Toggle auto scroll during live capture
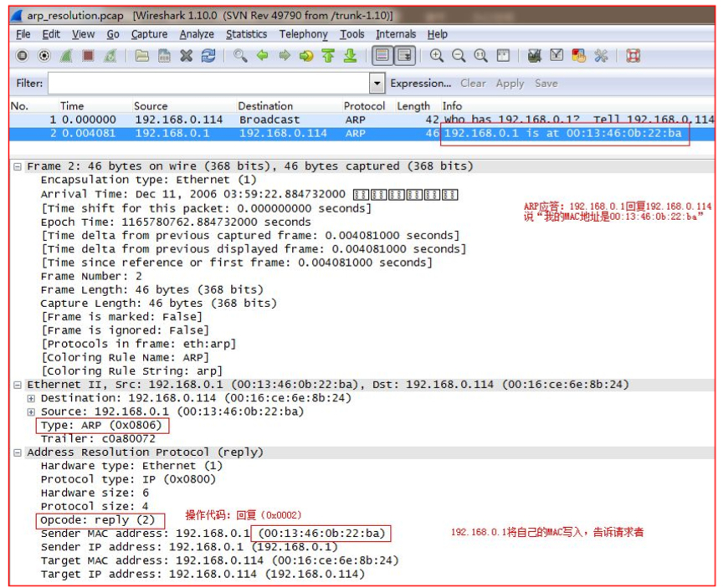This screenshot has width=728, height=588. point(405,56)
